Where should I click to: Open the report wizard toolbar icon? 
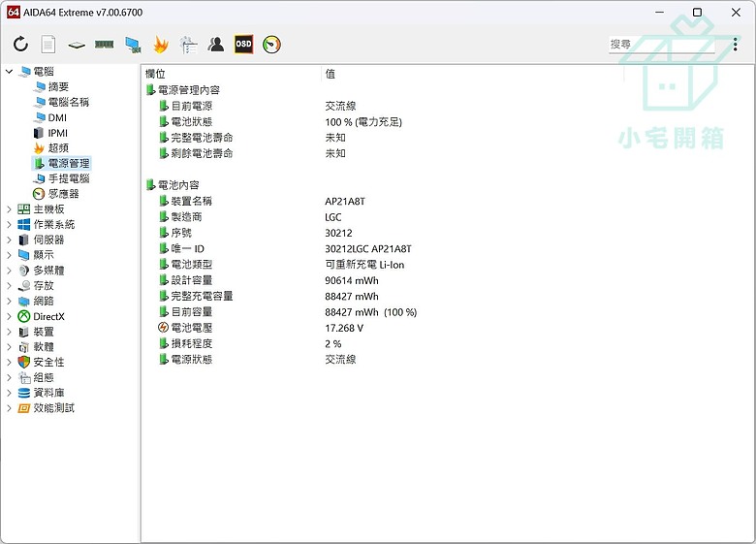click(x=189, y=45)
